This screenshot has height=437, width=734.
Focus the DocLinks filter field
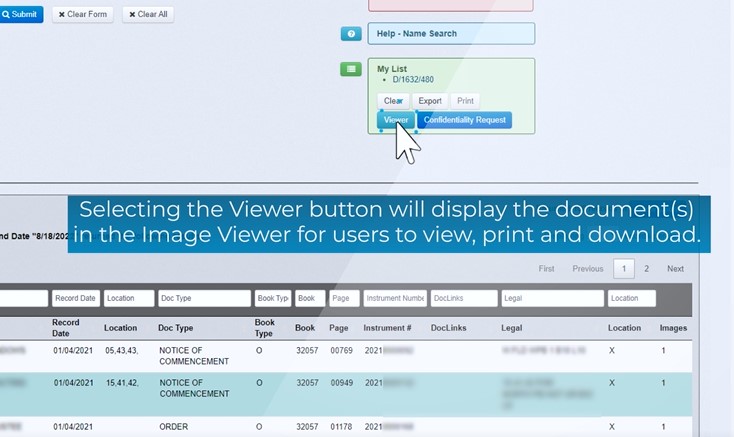tap(464, 299)
